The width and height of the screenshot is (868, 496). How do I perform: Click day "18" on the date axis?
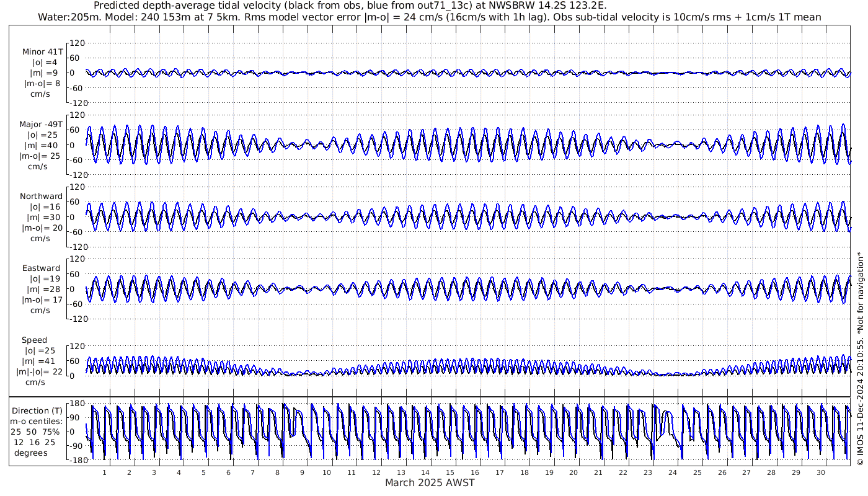click(525, 472)
